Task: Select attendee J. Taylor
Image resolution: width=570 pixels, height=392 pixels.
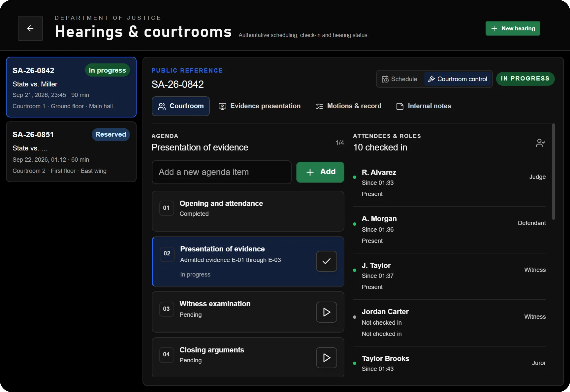Action: coord(449,276)
